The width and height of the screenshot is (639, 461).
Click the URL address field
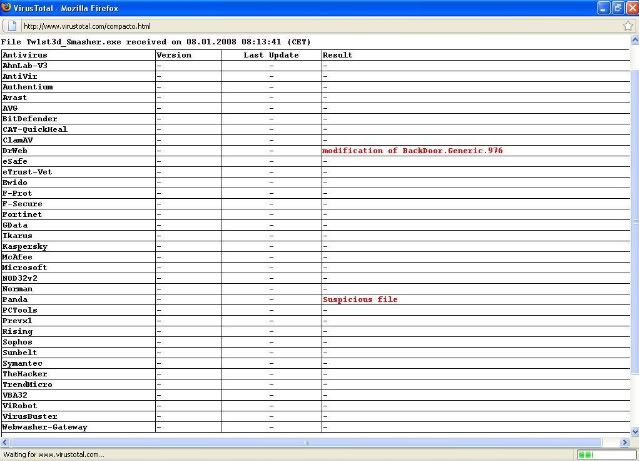[320, 26]
